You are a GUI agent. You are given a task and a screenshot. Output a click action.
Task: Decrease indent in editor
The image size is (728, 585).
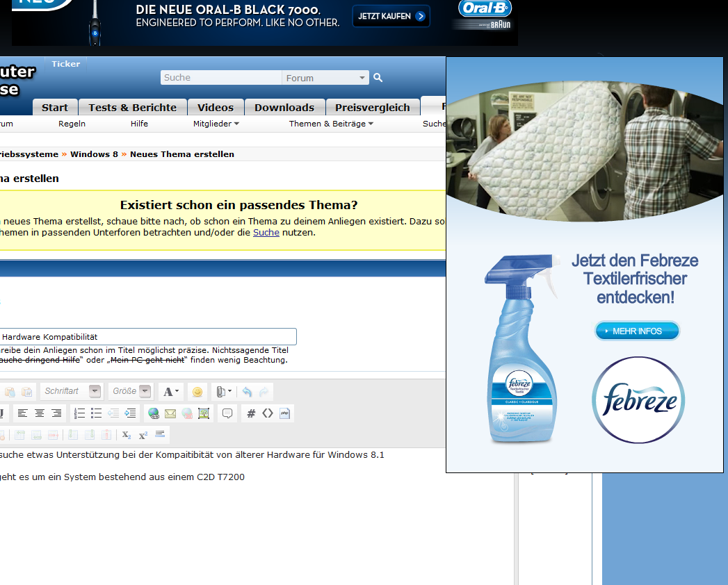(113, 413)
